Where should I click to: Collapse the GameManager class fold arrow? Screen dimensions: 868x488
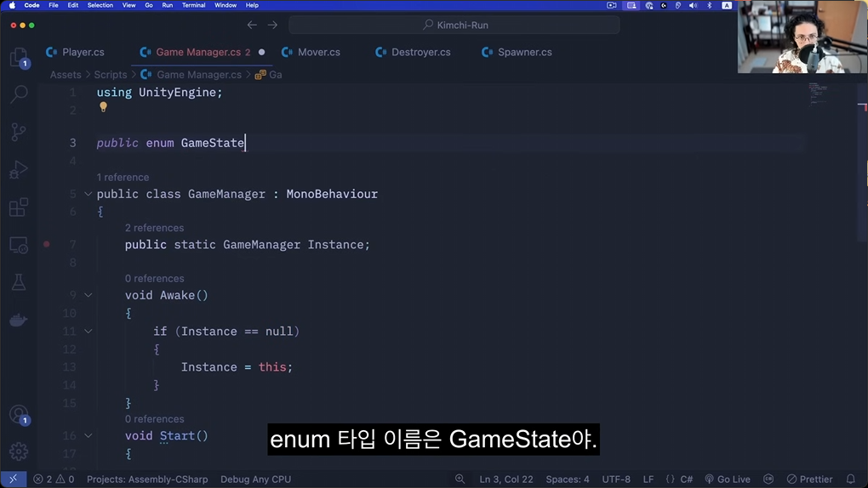tap(88, 194)
